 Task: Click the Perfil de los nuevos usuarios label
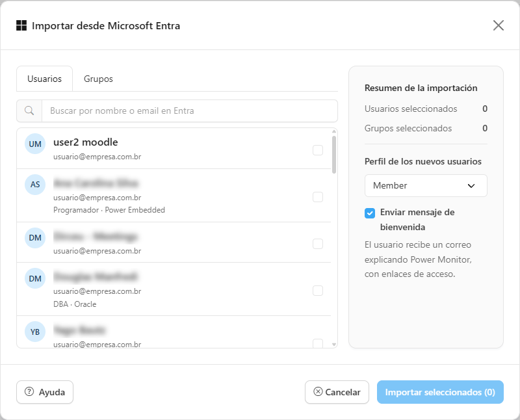pos(423,162)
